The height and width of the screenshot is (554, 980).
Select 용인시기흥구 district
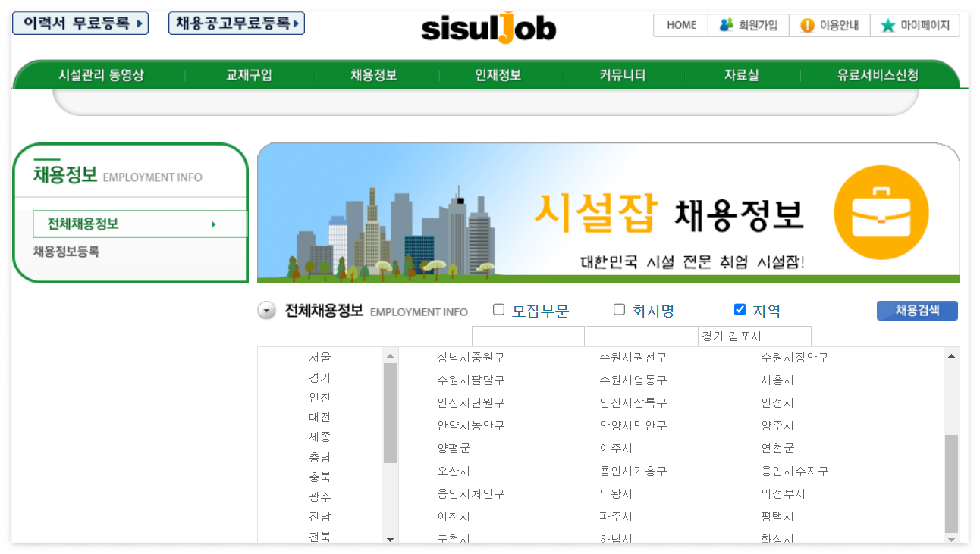[633, 471]
